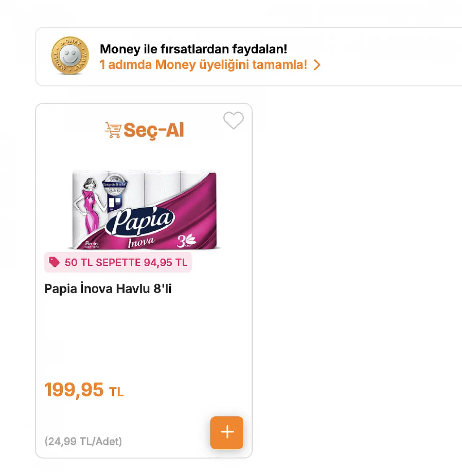Open the 'Papia İnova Havlu 8'li' product title
Screen dimensions: 462x476
(x=108, y=289)
